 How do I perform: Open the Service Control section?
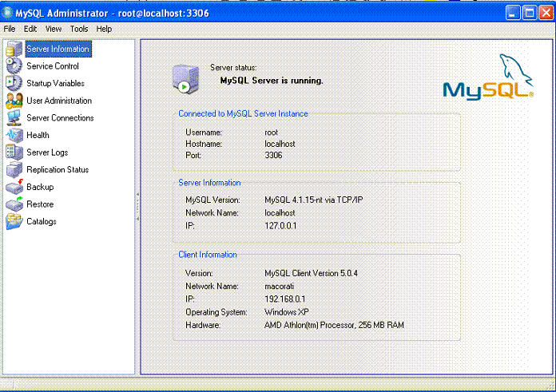click(53, 66)
